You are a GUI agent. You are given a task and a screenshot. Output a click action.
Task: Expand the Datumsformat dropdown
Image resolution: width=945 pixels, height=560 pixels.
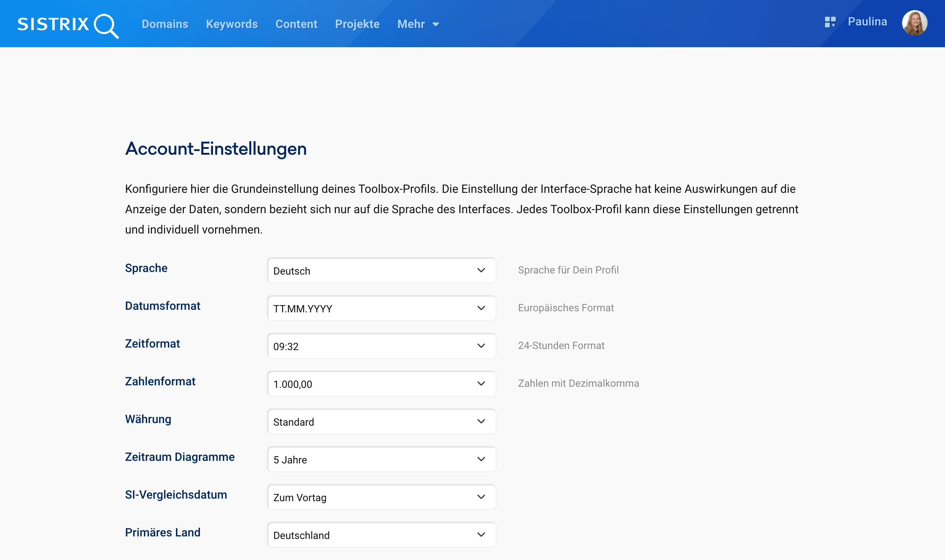click(x=381, y=308)
